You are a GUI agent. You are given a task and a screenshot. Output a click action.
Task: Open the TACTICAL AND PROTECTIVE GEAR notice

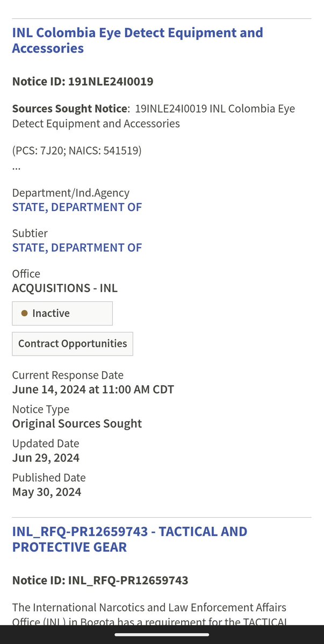click(x=129, y=539)
